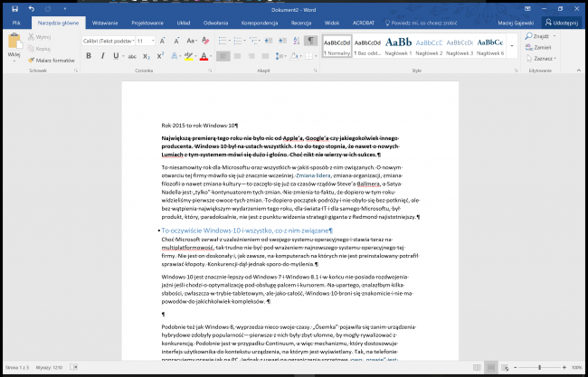588x377 pixels.
Task: Open the Quick Access Toolbar customize arrow
Action: (x=64, y=9)
